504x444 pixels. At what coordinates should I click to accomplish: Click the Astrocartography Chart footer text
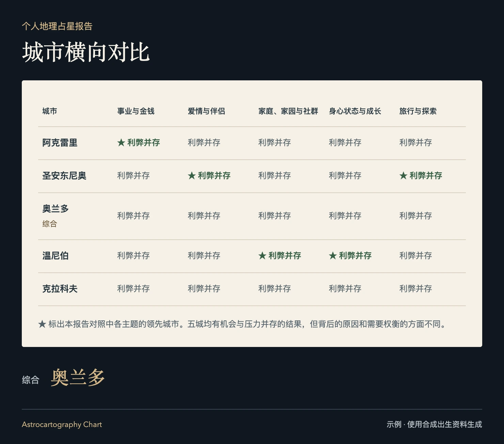(x=62, y=425)
